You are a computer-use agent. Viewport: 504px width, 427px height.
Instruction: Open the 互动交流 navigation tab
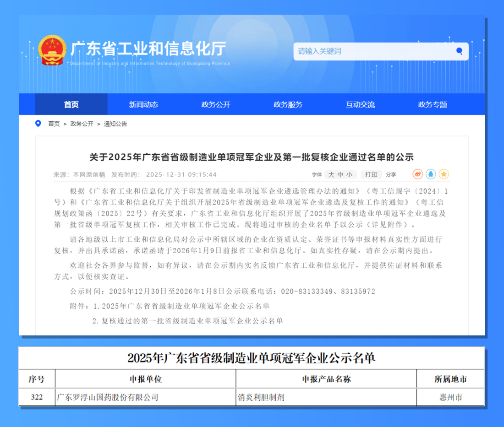point(360,104)
